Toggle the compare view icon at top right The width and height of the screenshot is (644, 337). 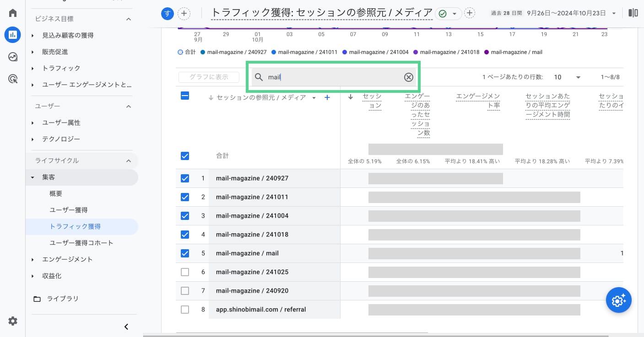(633, 13)
